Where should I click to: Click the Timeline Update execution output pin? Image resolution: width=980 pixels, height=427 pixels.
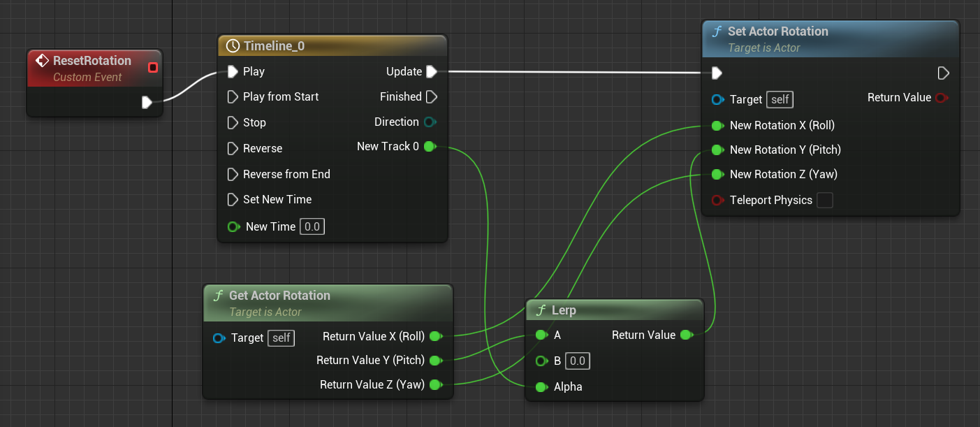pos(431,71)
